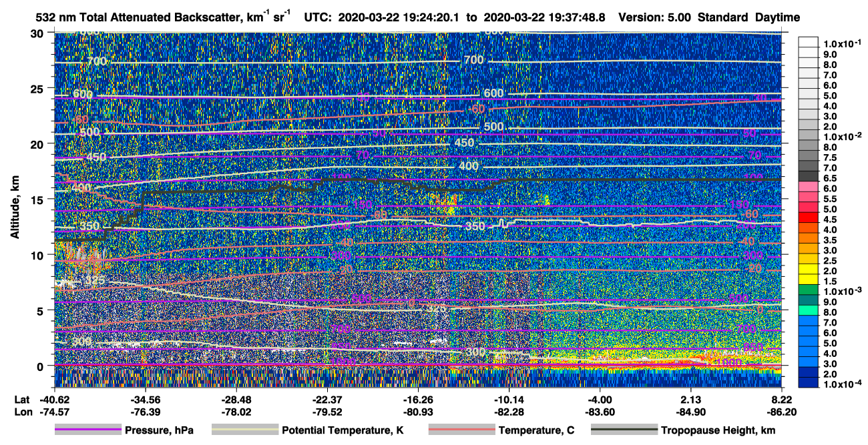Click latitude value '8.22'
The image size is (868, 445).
[783, 399]
